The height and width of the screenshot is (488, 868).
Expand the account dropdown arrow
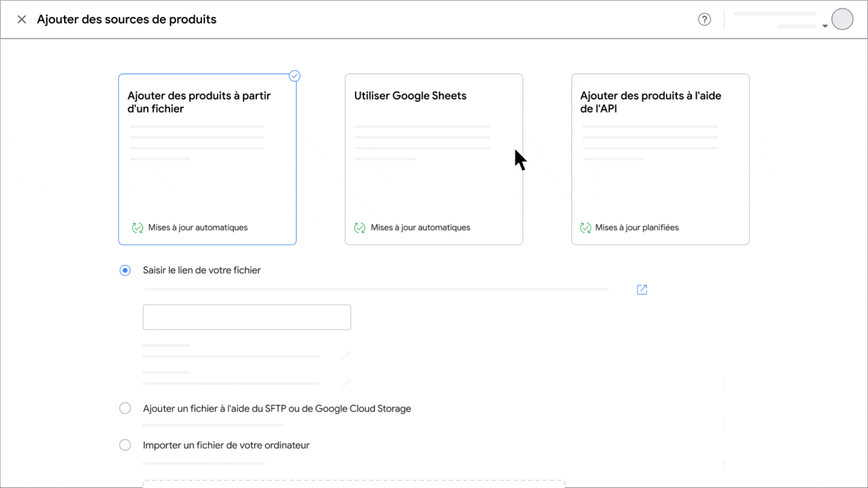[825, 26]
